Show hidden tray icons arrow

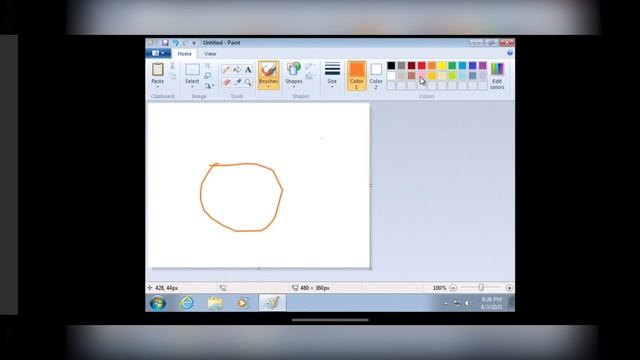(446, 303)
